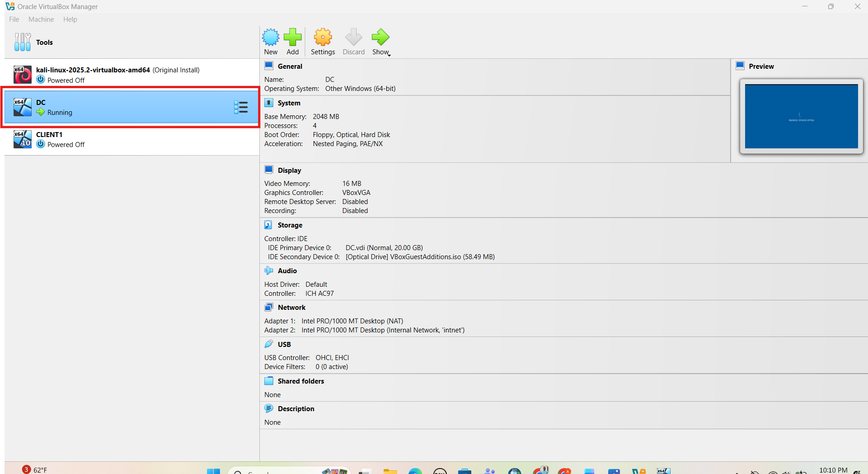868x474 pixels.
Task: Click the System section chip icon
Action: coord(269,103)
